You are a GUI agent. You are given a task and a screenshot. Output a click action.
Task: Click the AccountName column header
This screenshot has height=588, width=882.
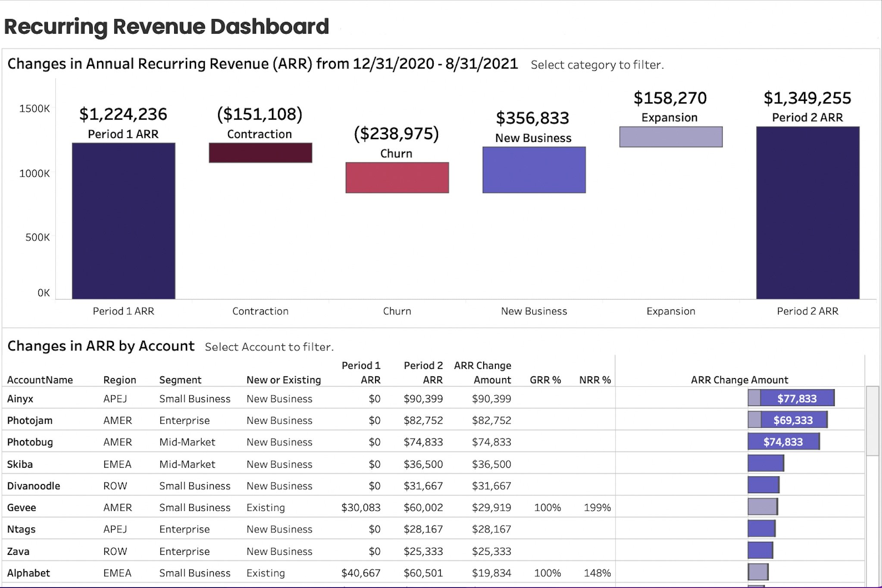pos(40,380)
